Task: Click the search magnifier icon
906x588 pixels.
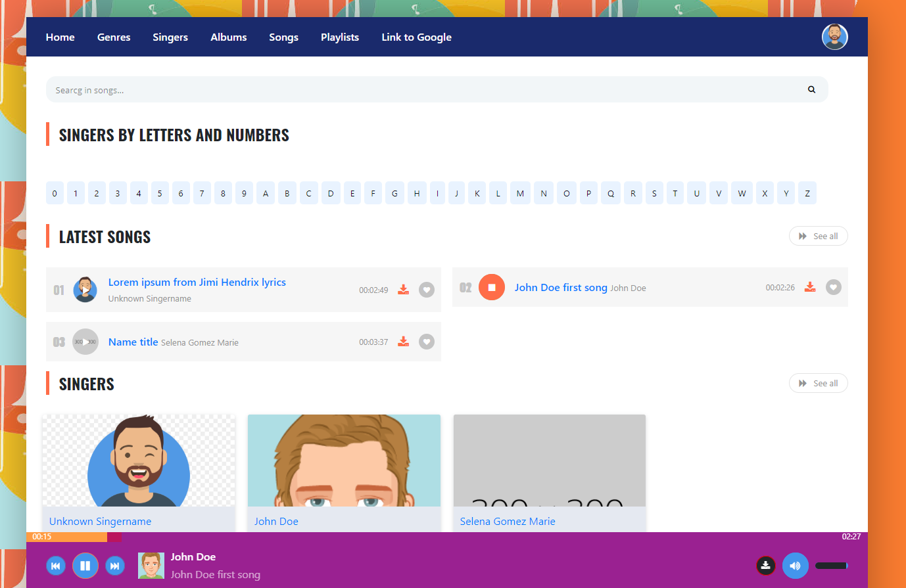Action: [x=811, y=89]
